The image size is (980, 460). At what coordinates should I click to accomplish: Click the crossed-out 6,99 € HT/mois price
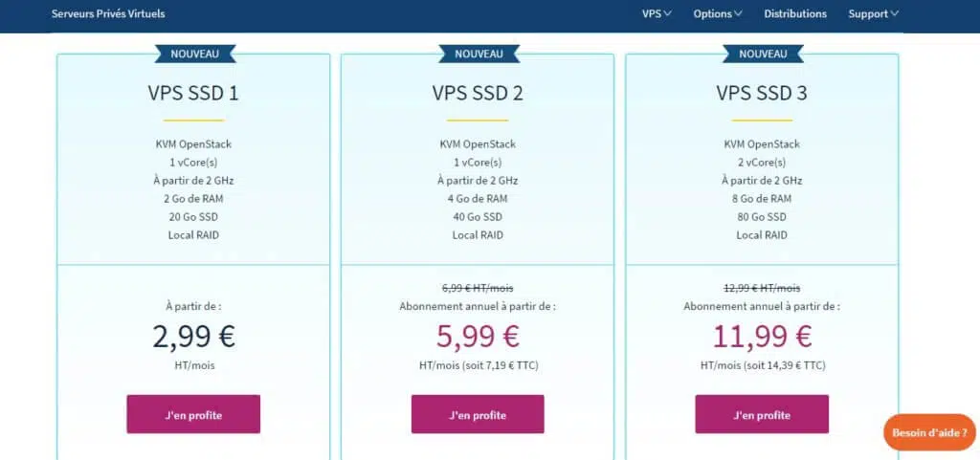478,288
